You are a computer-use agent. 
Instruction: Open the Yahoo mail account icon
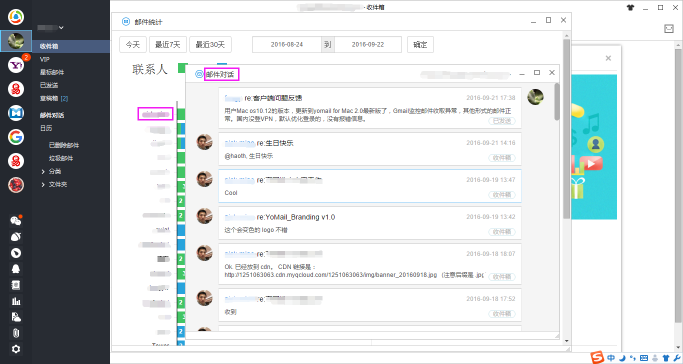click(x=16, y=65)
